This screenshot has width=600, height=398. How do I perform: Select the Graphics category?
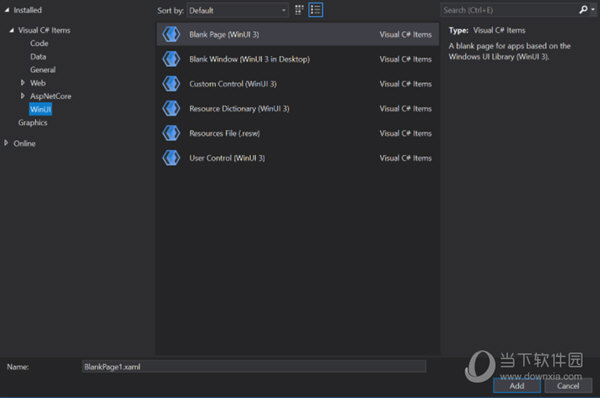point(33,122)
